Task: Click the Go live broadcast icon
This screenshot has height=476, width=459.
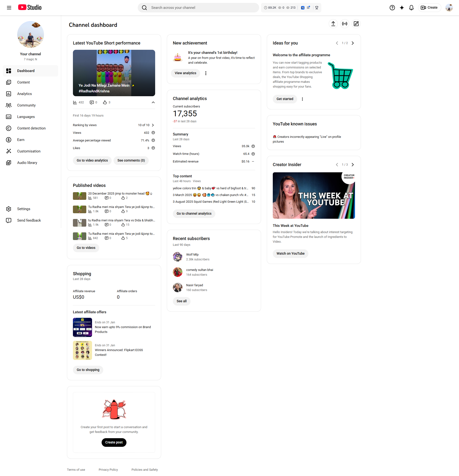Action: pos(344,24)
